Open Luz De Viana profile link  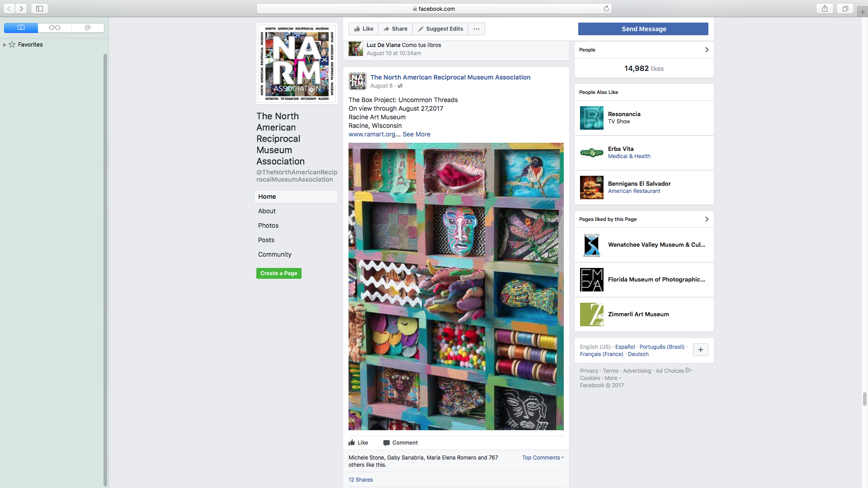point(383,45)
